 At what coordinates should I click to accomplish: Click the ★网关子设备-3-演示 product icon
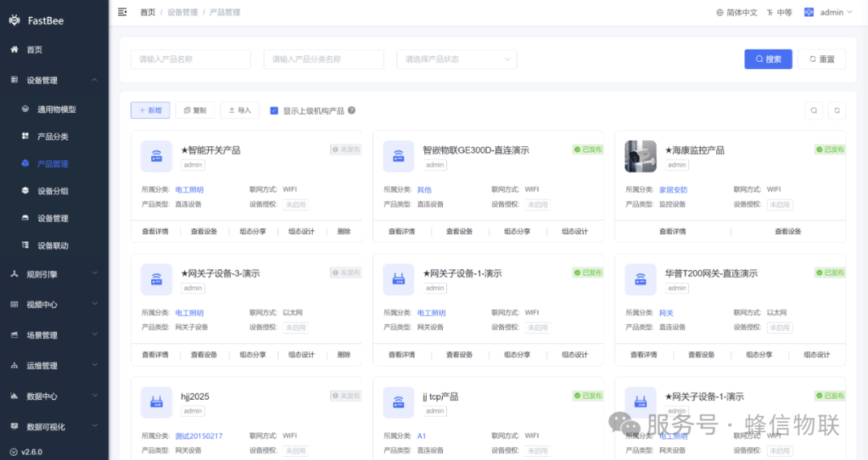(157, 279)
